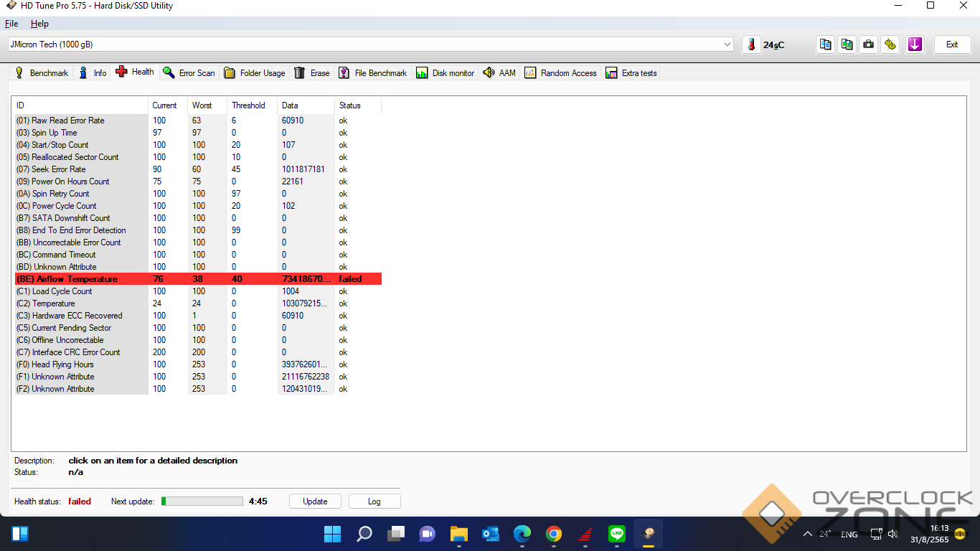Open the Extra tests tab

(631, 72)
